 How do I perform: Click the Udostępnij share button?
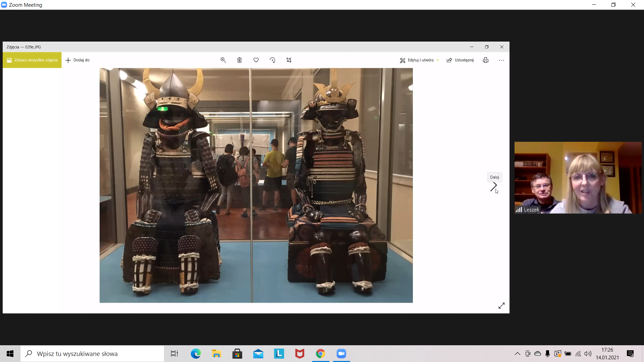(460, 60)
